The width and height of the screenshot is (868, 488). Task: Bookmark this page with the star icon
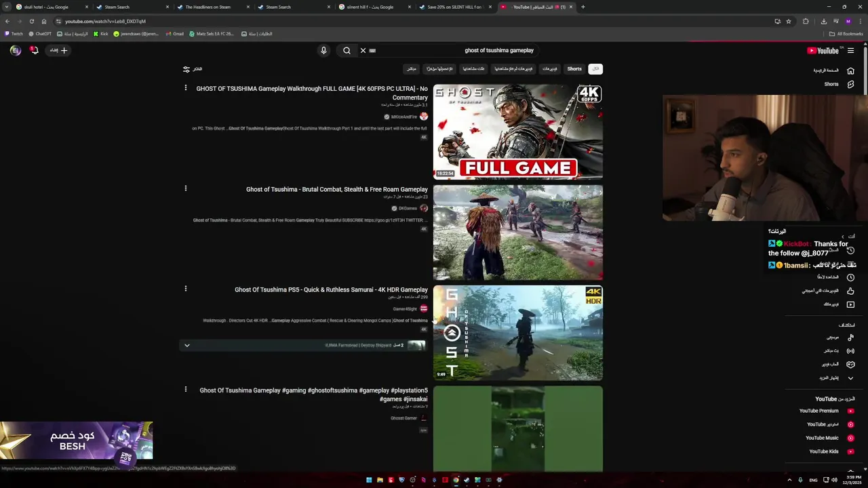(x=788, y=21)
